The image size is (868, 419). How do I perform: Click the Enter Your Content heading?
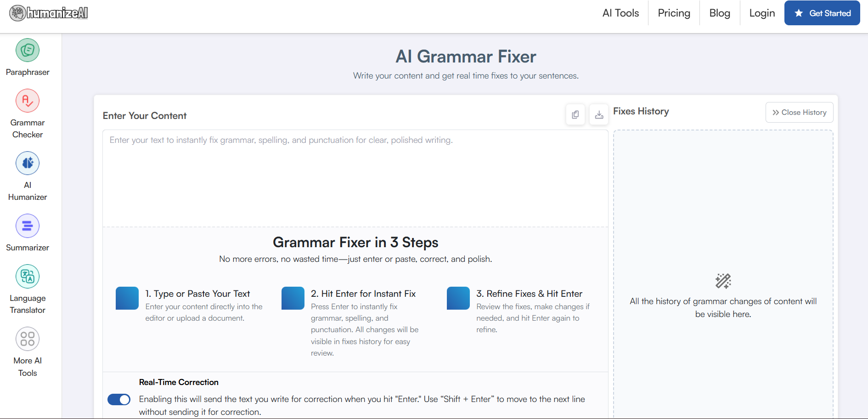(x=145, y=116)
